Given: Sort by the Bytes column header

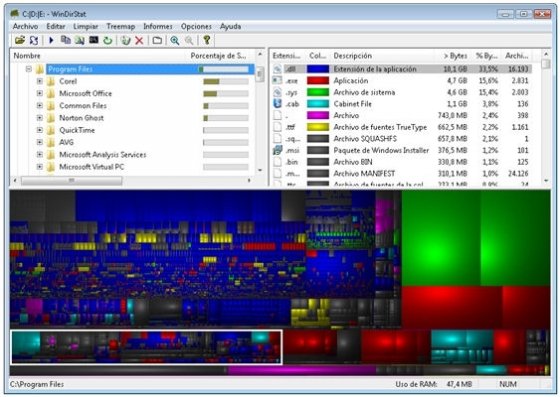Looking at the screenshot, I should (x=455, y=56).
